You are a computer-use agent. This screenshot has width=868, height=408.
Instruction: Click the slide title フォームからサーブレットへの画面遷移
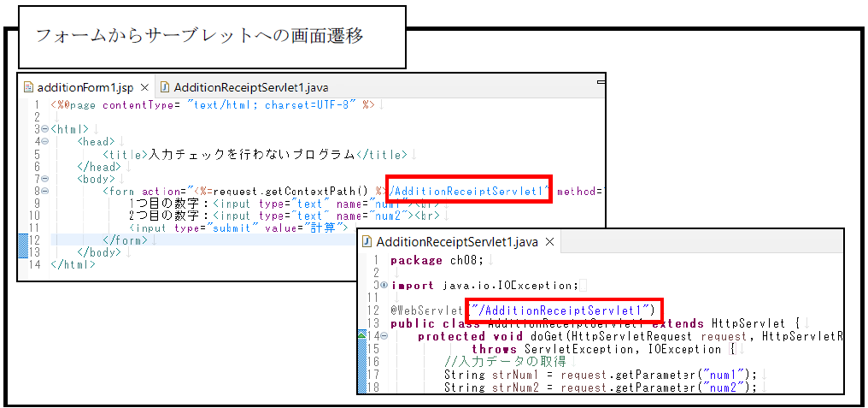pyautogui.click(x=199, y=36)
